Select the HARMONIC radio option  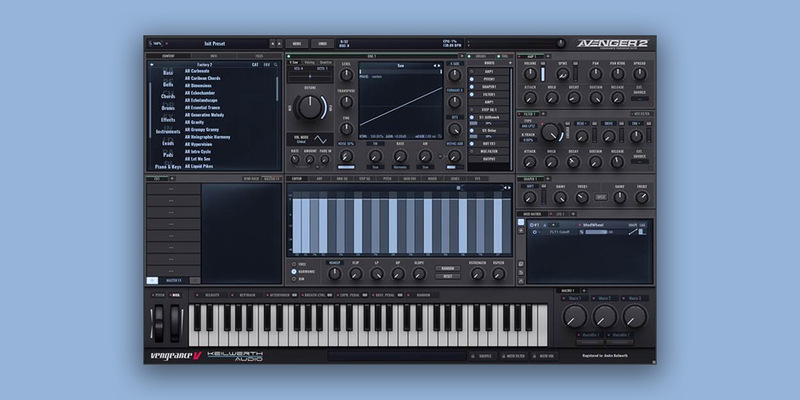coord(294,271)
